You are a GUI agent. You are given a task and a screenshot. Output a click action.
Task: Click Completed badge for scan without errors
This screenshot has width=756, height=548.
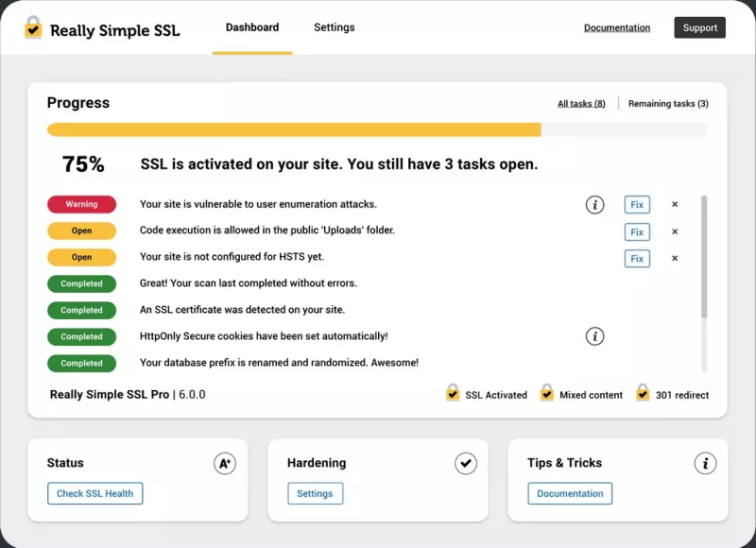coord(81,283)
